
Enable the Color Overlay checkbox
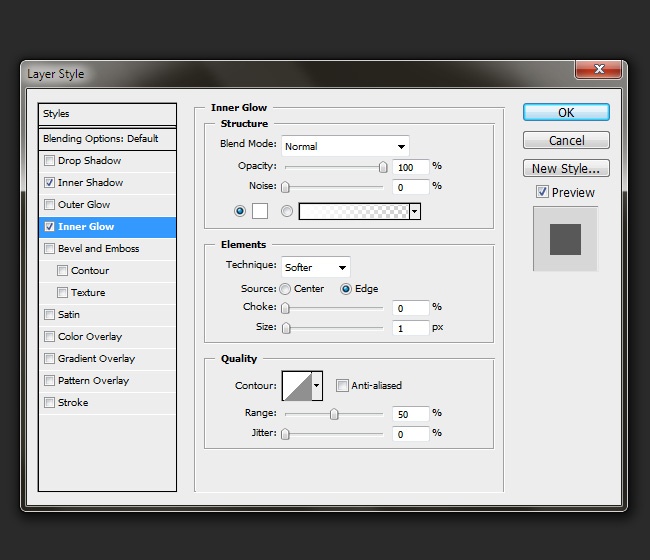tap(49, 336)
